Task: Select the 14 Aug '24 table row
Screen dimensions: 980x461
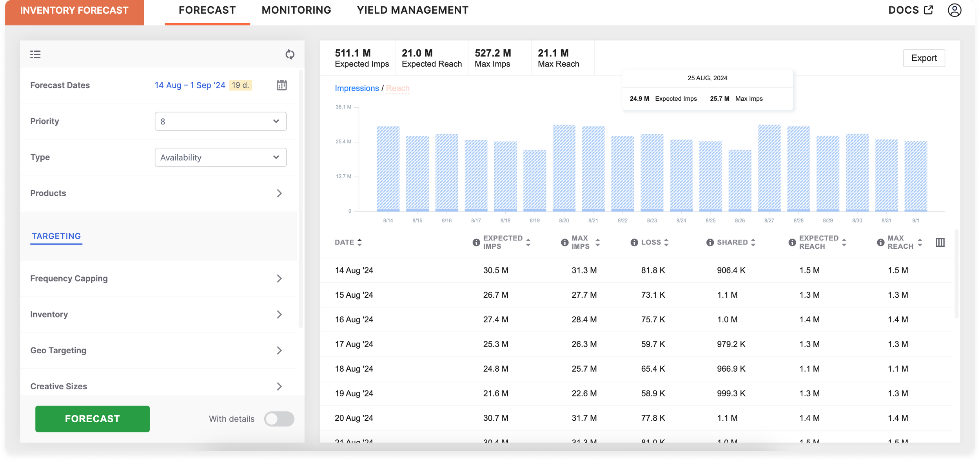Action: 636,270
